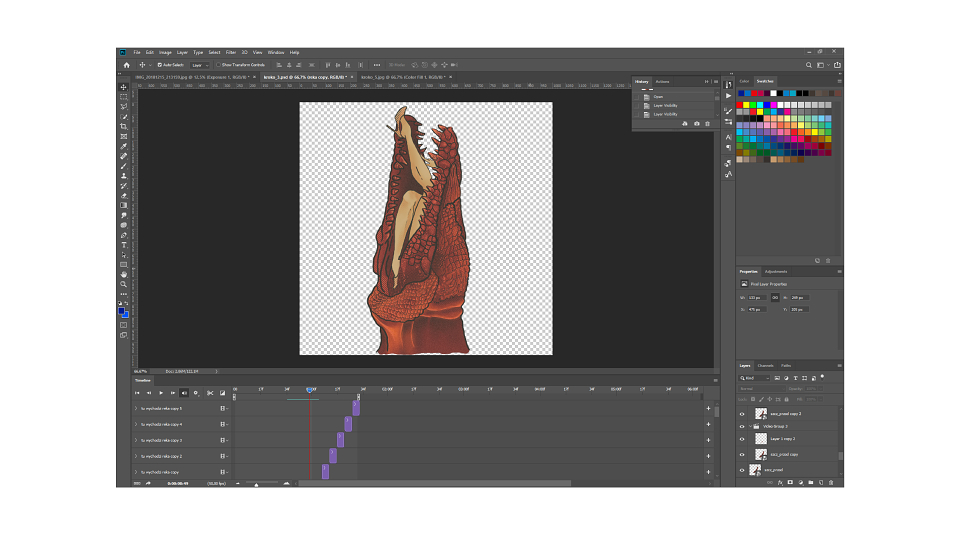Open the Image menu
The width and height of the screenshot is (960, 540).
[165, 53]
